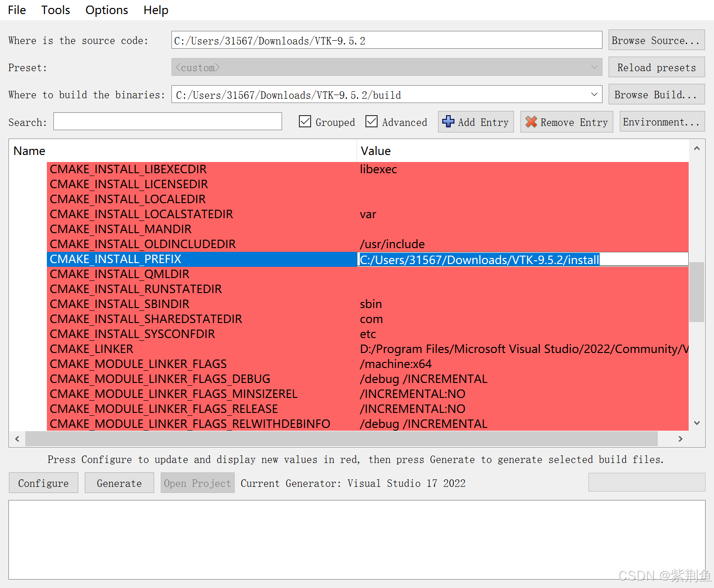Click the scroll down arrow of the list
714x588 pixels.
(697, 423)
